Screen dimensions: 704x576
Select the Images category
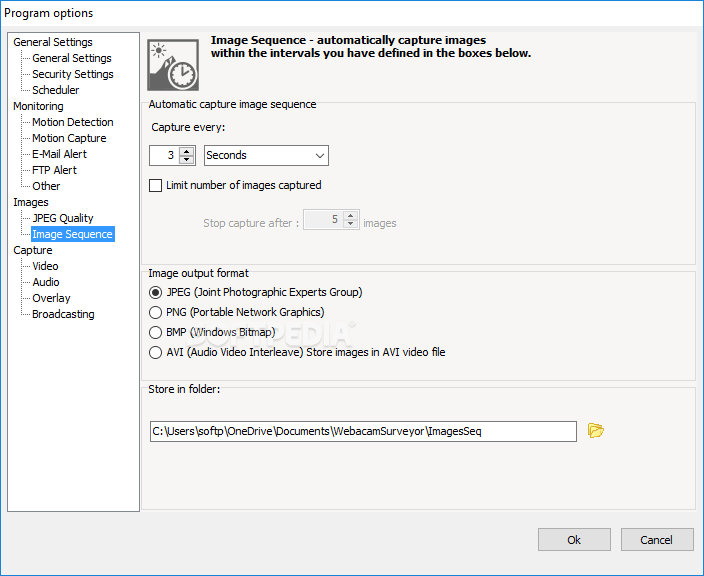(31, 202)
